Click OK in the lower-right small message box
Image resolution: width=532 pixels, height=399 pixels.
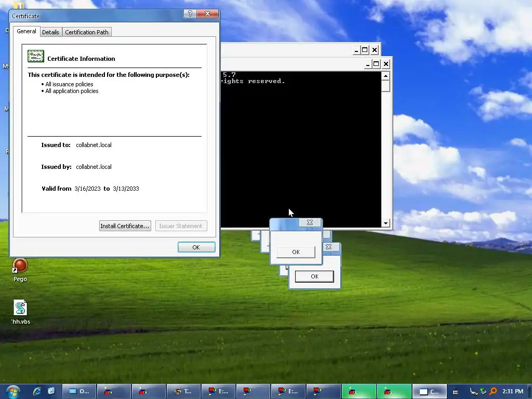[314, 276]
